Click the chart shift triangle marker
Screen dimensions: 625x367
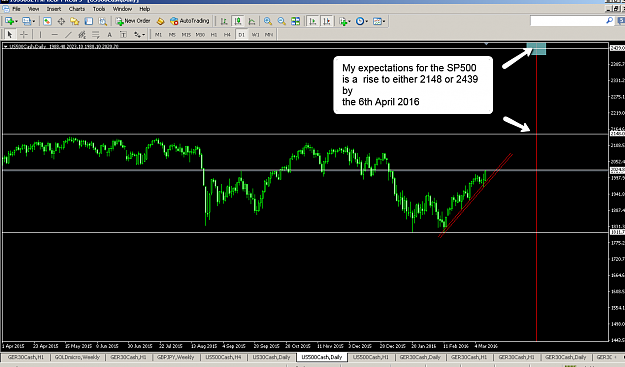pos(486,43)
